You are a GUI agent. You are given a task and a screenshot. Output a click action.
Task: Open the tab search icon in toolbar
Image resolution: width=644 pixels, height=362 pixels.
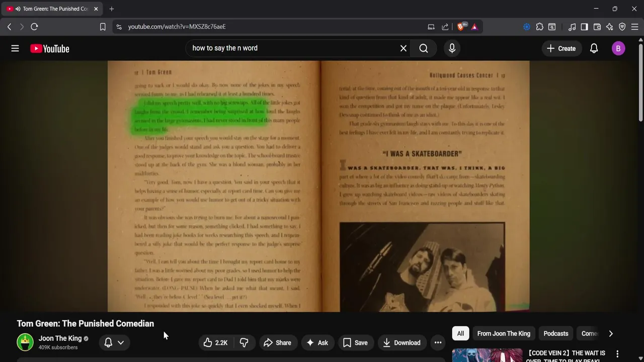[552, 27]
